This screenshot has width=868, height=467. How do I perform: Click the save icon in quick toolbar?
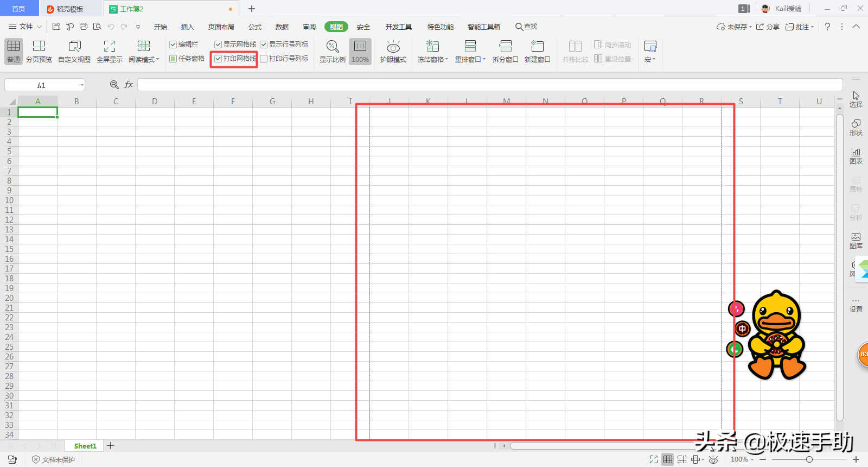tap(56, 26)
